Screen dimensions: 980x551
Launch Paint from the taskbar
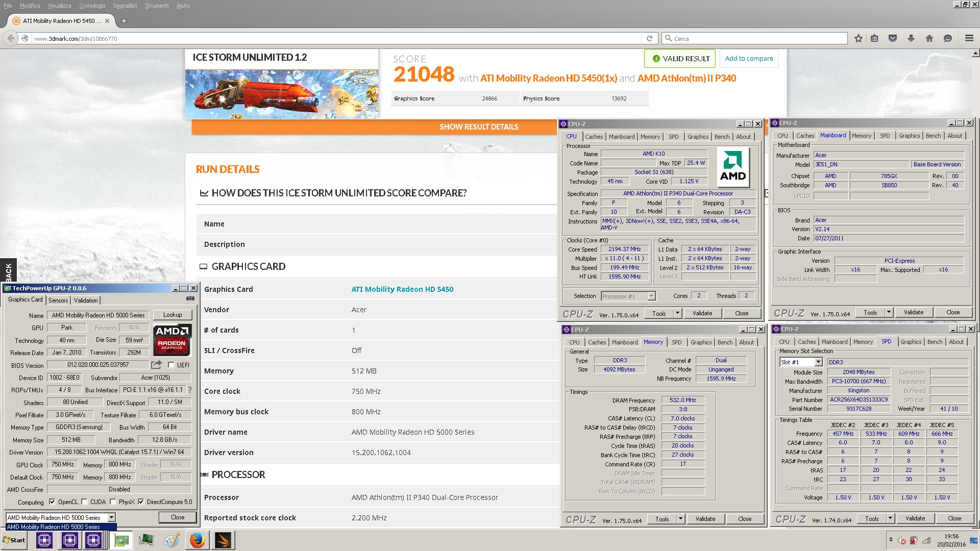tap(171, 540)
